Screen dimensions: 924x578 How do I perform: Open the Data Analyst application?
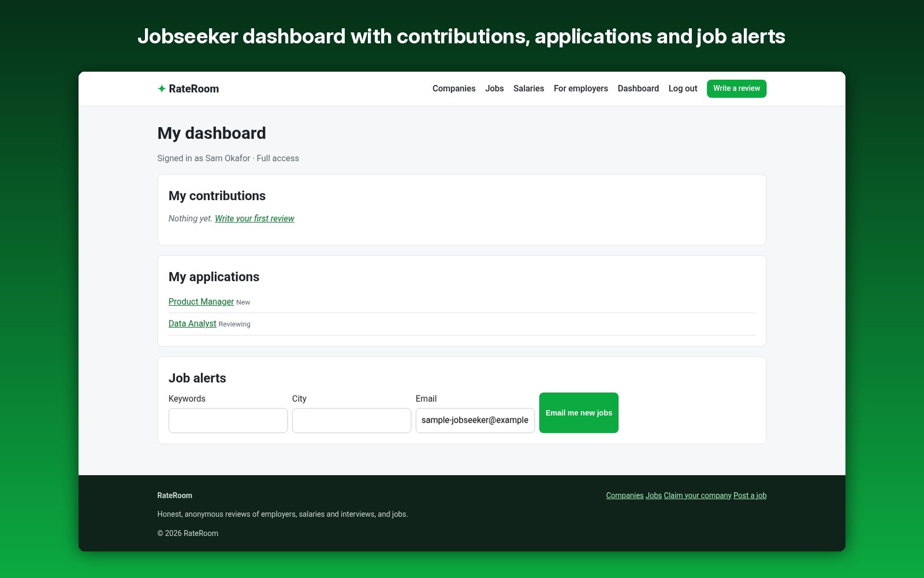point(192,324)
